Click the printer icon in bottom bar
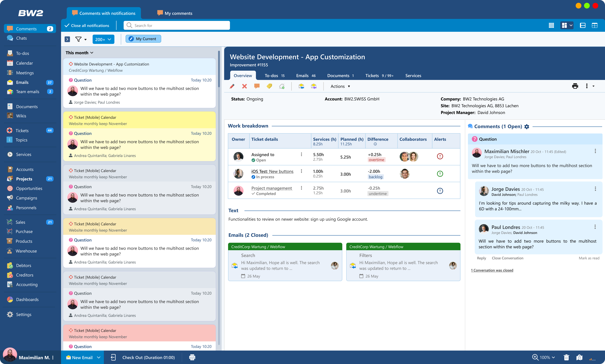Image resolution: width=605 pixels, height=364 pixels. 192,357
